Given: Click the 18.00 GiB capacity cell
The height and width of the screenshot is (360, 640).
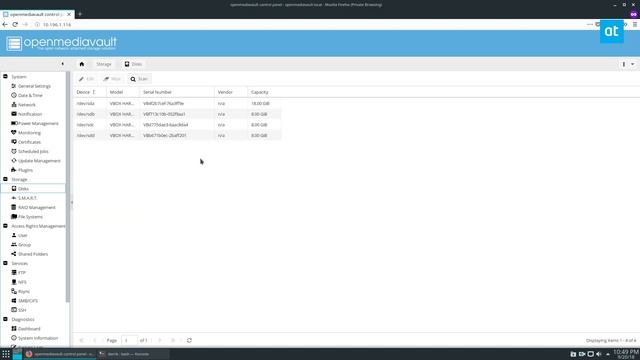Looking at the screenshot, I should point(260,104).
